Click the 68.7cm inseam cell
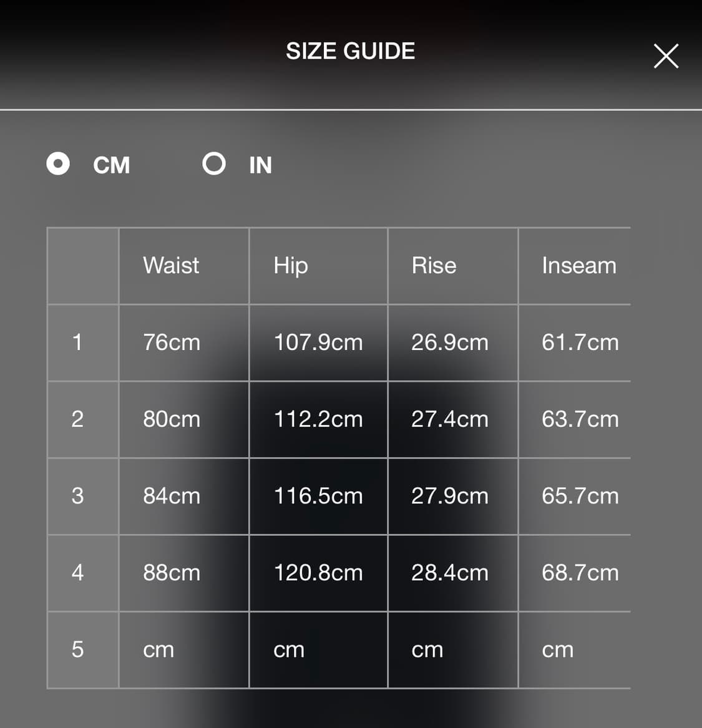The width and height of the screenshot is (702, 728). pyautogui.click(x=580, y=573)
